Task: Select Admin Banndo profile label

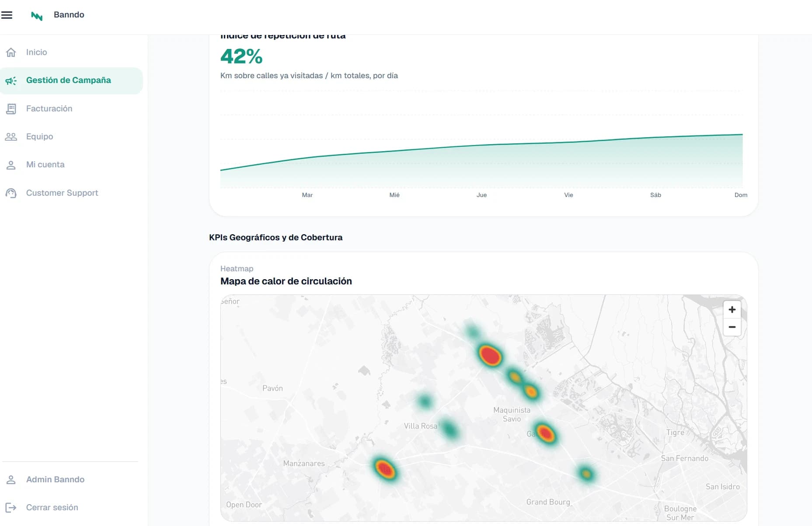Action: point(55,480)
